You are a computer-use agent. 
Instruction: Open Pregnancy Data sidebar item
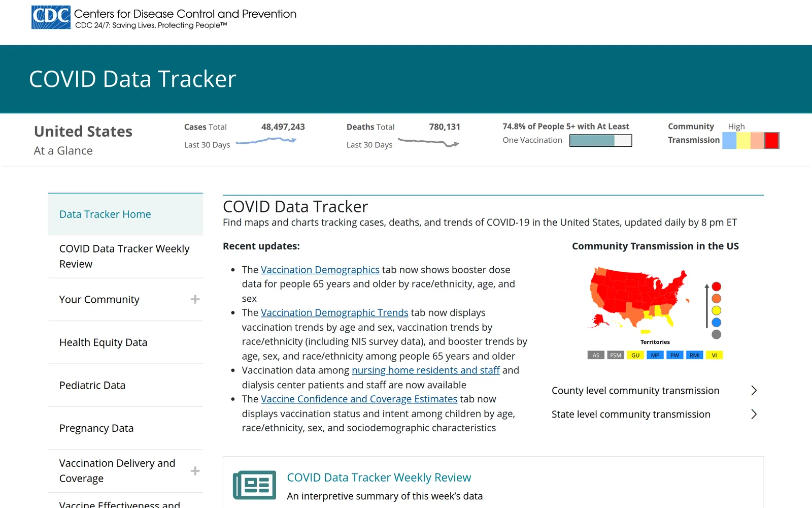125,428
